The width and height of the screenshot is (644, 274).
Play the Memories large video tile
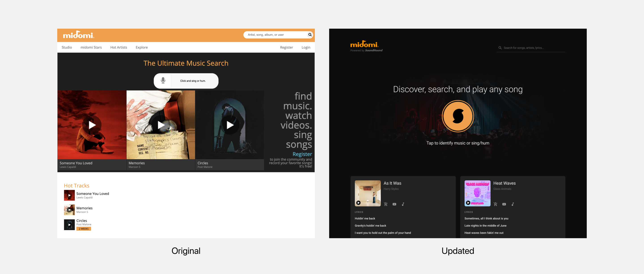pyautogui.click(x=161, y=125)
